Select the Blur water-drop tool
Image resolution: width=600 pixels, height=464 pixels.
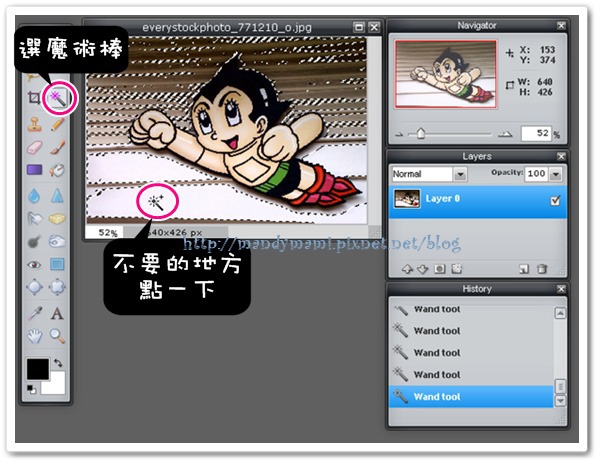pyautogui.click(x=34, y=196)
